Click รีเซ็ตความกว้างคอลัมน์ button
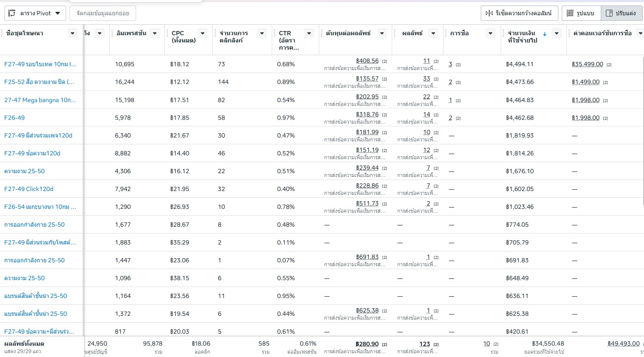Screen dimensions: 644x357 click(x=519, y=13)
